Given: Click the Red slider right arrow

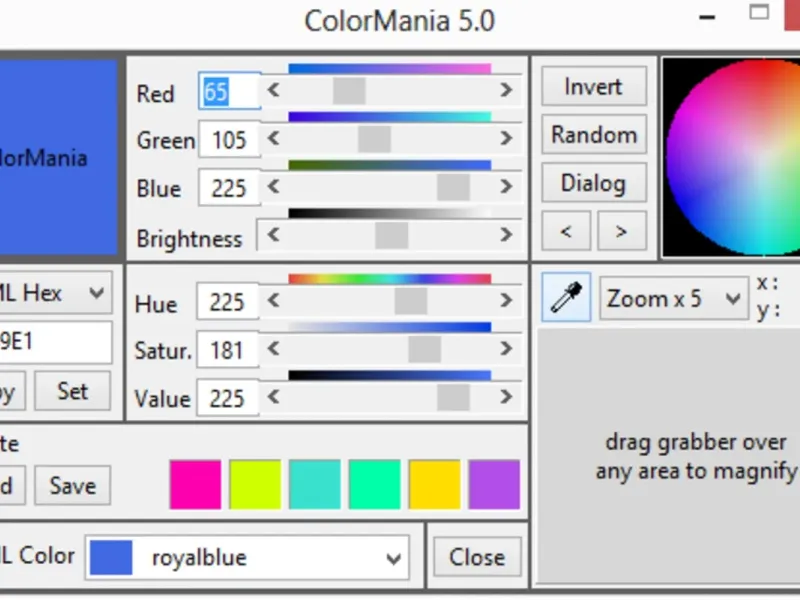Looking at the screenshot, I should (x=506, y=90).
